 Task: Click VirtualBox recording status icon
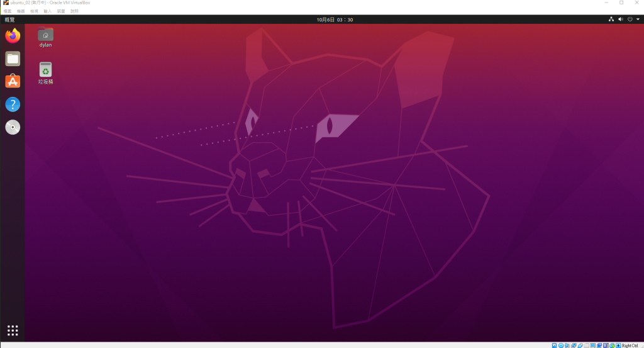599,345
